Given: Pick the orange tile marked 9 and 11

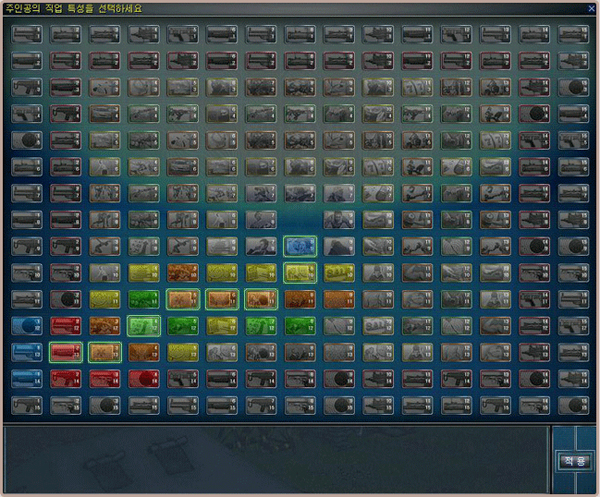Looking at the screenshot, I should click(339, 299).
